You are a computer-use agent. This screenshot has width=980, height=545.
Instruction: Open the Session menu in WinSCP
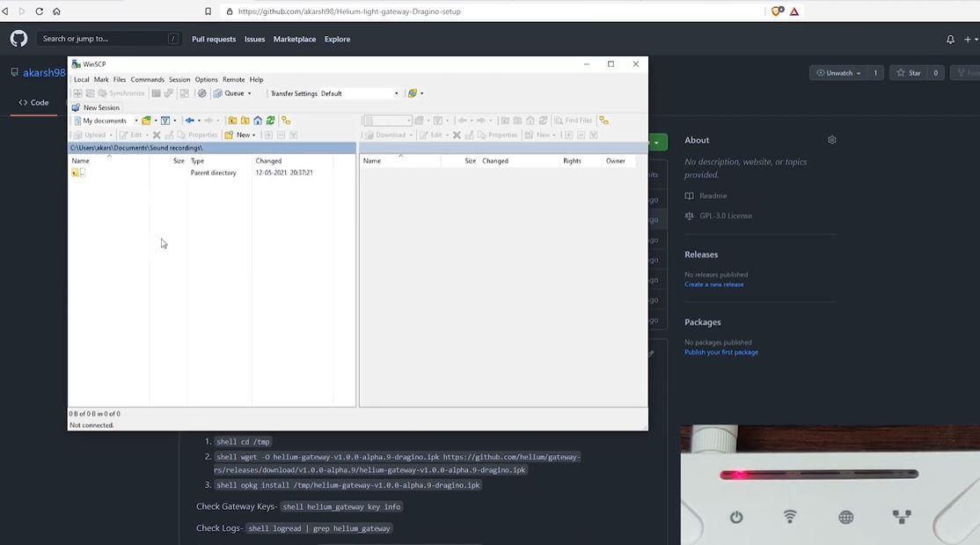[x=179, y=79]
